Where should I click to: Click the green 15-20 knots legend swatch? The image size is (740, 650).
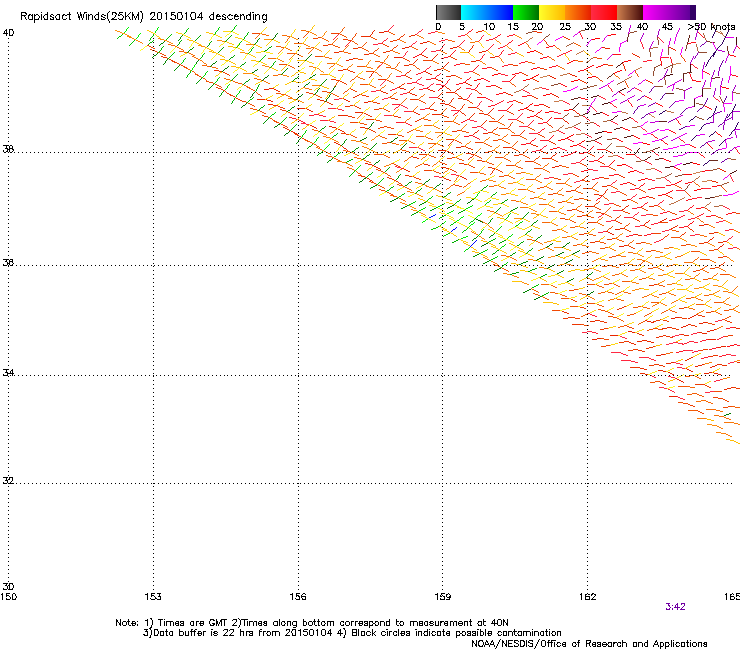pyautogui.click(x=526, y=12)
